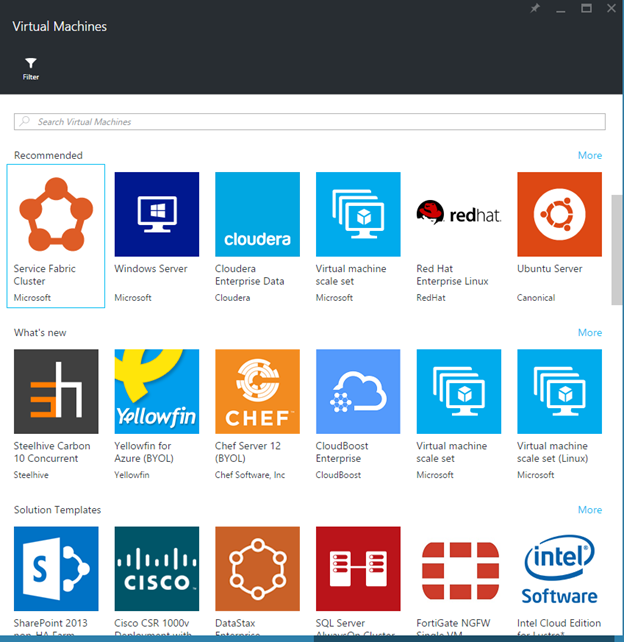624x642 pixels.
Task: Open the CloudBoost Enterprise icon
Action: coord(358,391)
